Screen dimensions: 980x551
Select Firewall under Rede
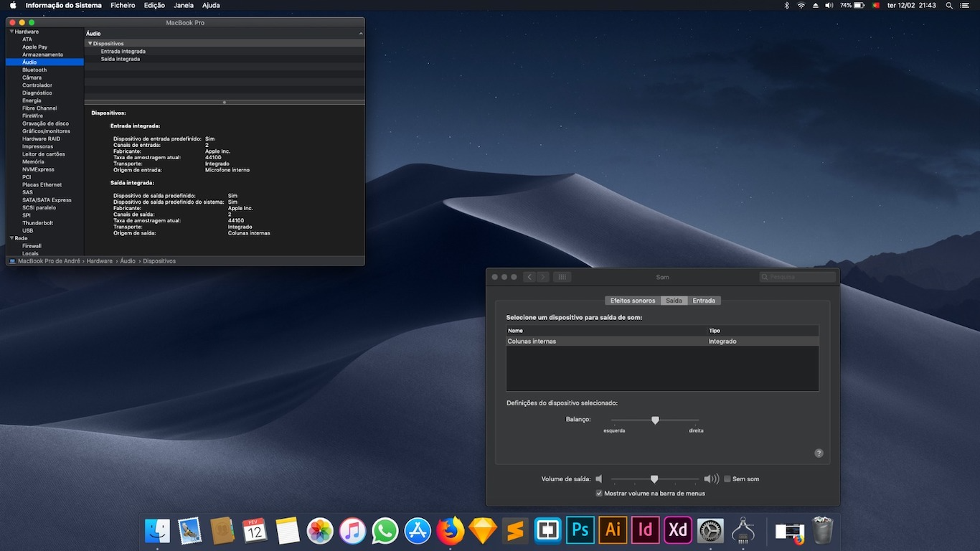32,246
